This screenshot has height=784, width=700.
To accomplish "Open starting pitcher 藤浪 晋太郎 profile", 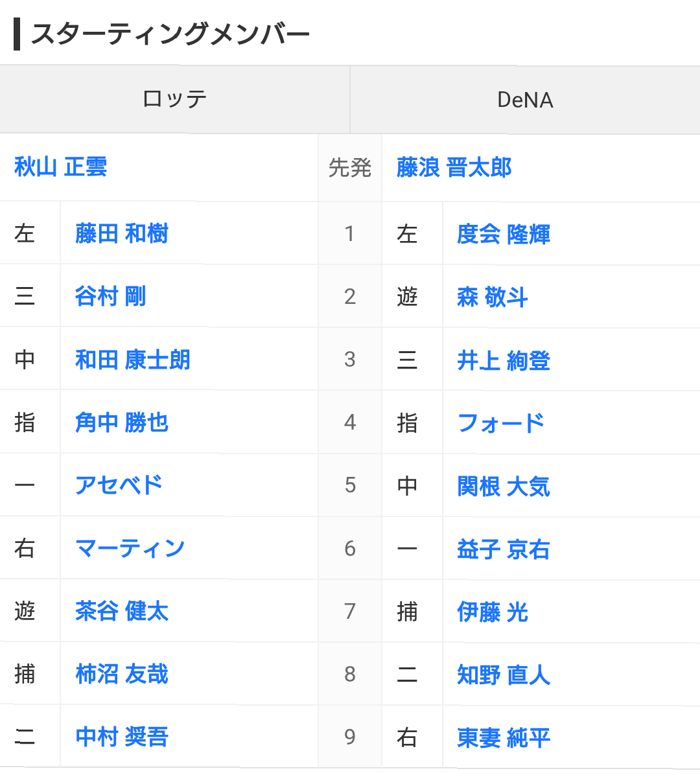I will pos(454,168).
